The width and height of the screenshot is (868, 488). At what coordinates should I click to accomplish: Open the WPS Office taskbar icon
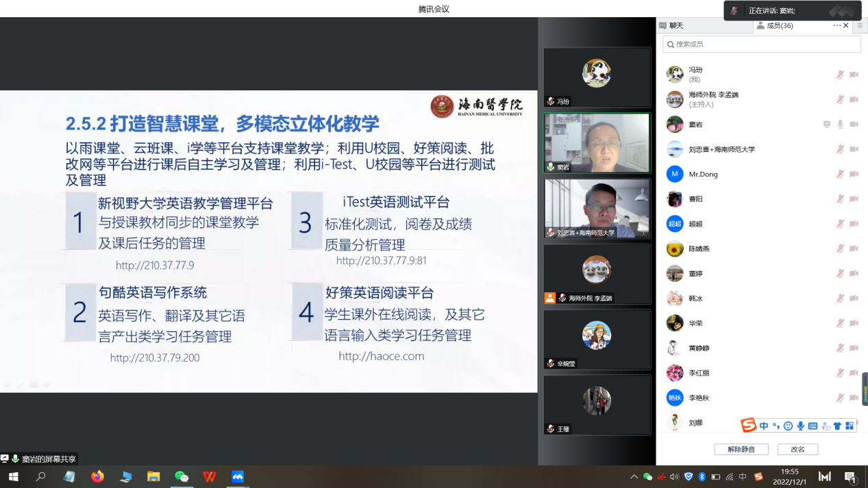tap(210, 476)
